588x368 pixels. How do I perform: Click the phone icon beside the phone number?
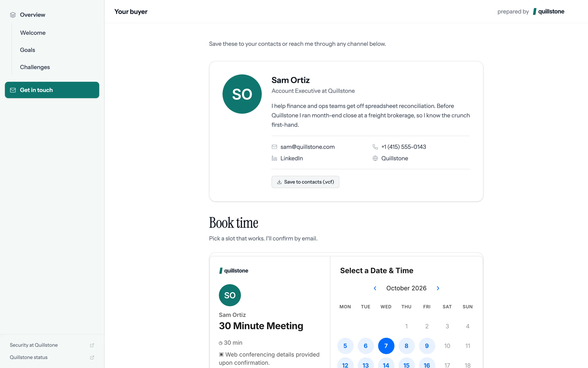click(375, 147)
